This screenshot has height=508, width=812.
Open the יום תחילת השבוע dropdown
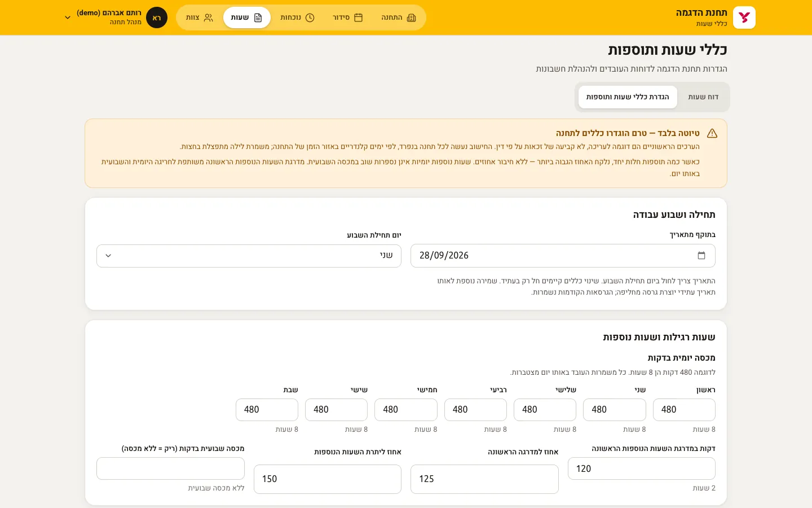tap(249, 256)
